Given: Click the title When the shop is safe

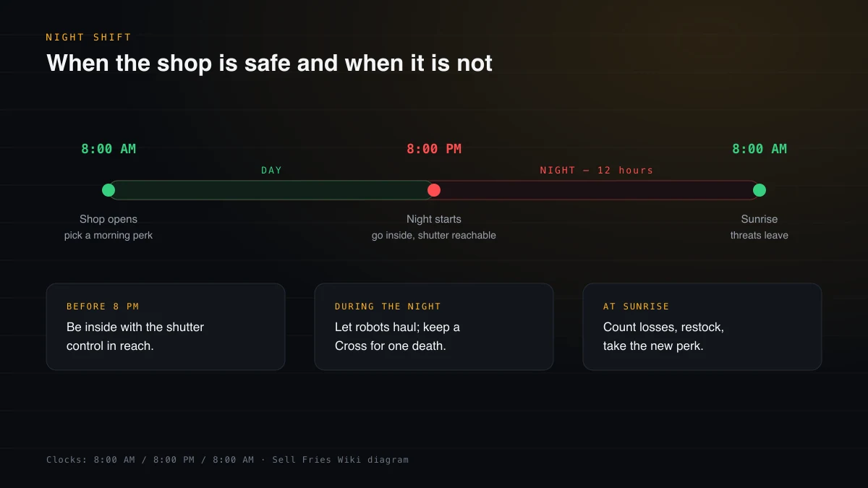Looking at the screenshot, I should [269, 64].
